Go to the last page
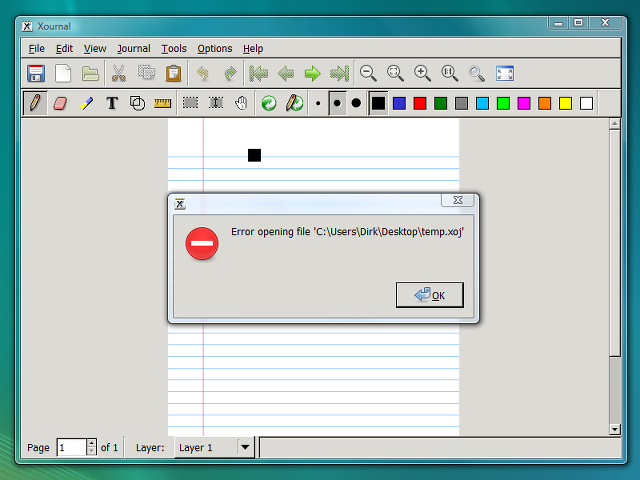Viewport: 640px width, 480px height. 340,73
